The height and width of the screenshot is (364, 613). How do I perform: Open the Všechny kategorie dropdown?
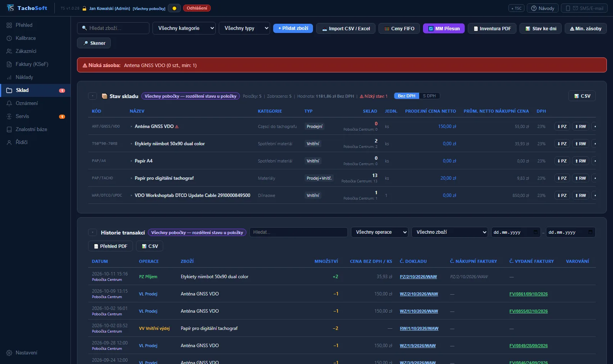pos(184,28)
